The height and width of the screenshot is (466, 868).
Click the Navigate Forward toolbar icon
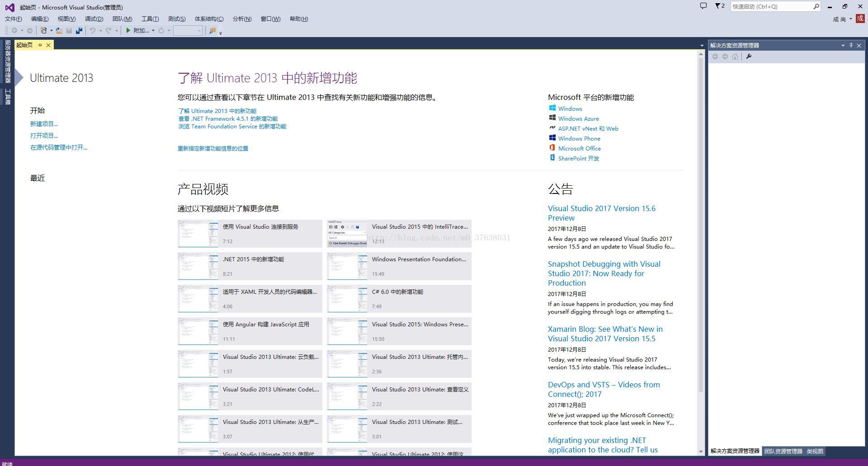pos(30,30)
